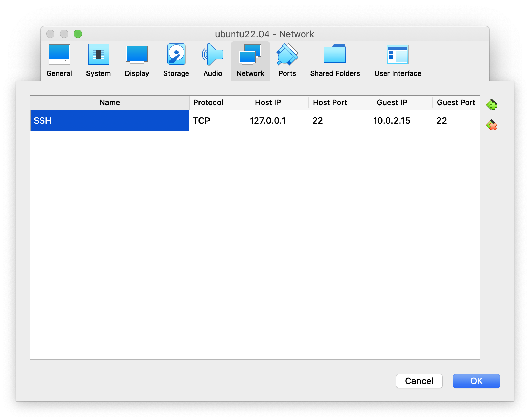Click the Host IP 127.0.0.1 cell
Viewport: 530px width, 420px height.
point(267,121)
